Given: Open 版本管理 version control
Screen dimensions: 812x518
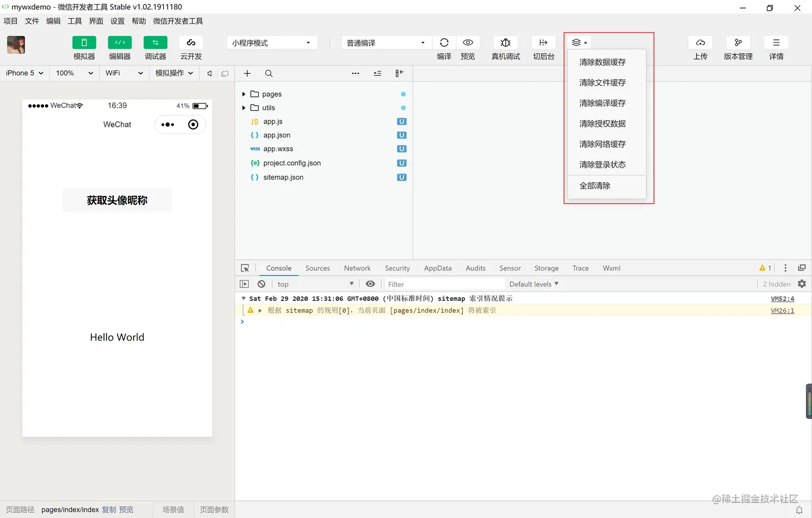Looking at the screenshot, I should click(x=738, y=42).
